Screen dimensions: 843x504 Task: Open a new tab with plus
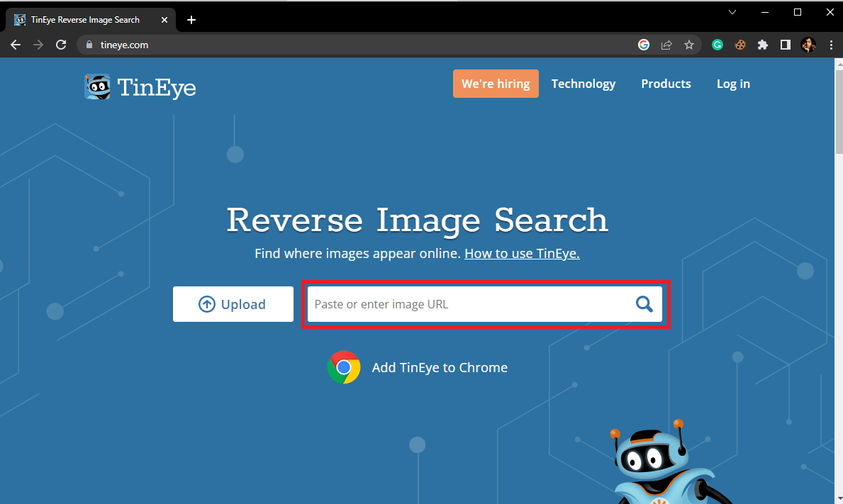point(191,20)
